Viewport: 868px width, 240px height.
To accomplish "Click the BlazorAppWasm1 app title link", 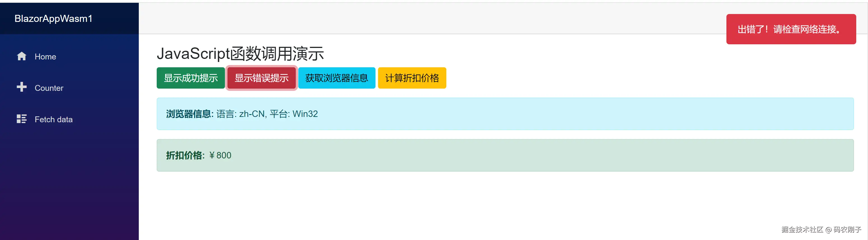I will tap(53, 19).
